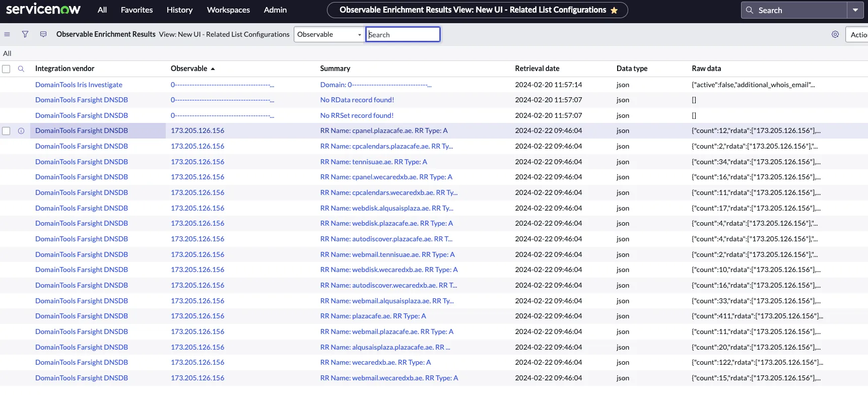Open the No RRSet record found! summary
The image size is (868, 398).
tap(357, 115)
